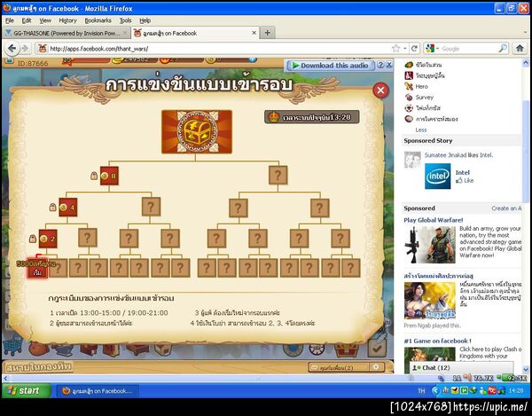Click Download this audio button
Image resolution: width=532 pixels, height=416 pixels.
(330, 65)
